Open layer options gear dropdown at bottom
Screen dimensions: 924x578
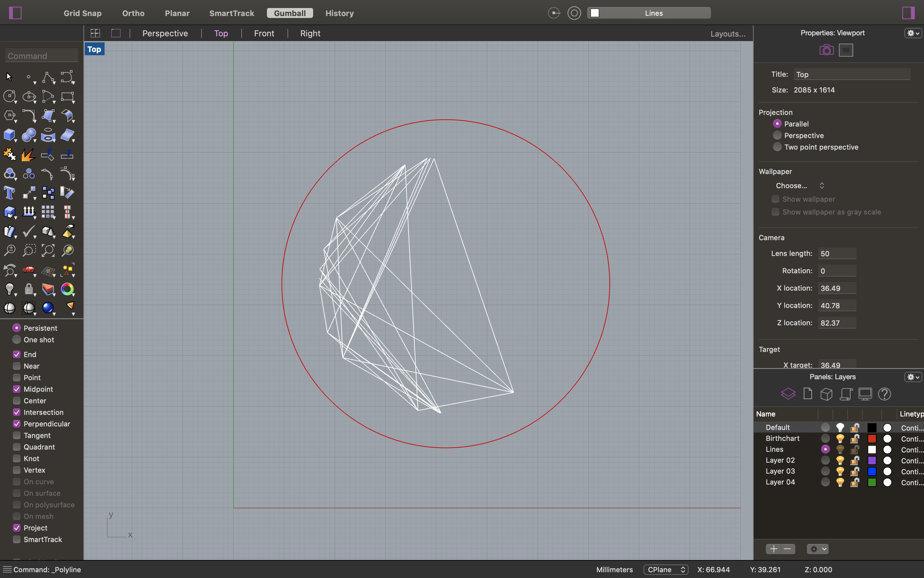click(x=817, y=549)
